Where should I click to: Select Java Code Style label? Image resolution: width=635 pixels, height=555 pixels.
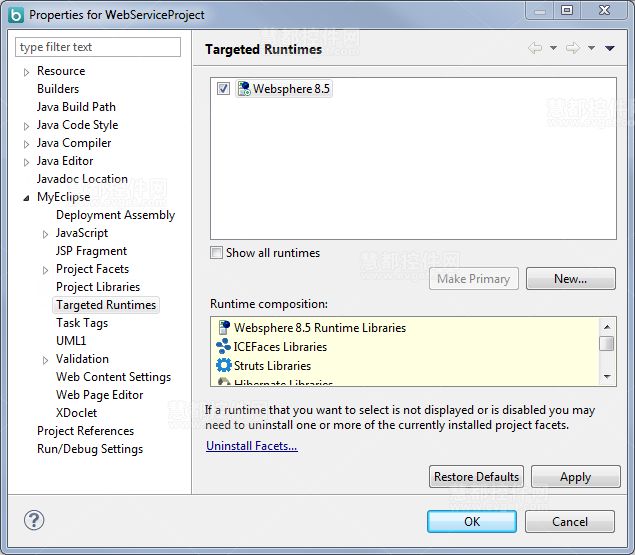click(77, 125)
